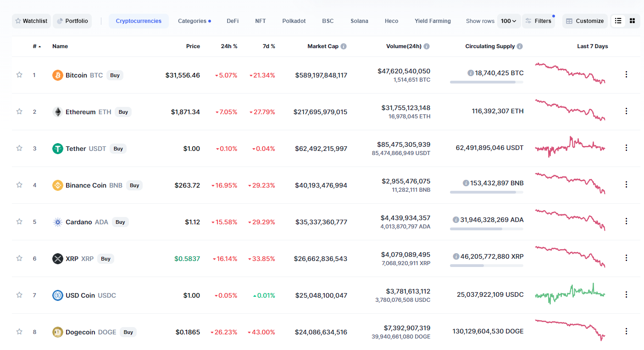Click the XRP logo icon

pos(58,259)
